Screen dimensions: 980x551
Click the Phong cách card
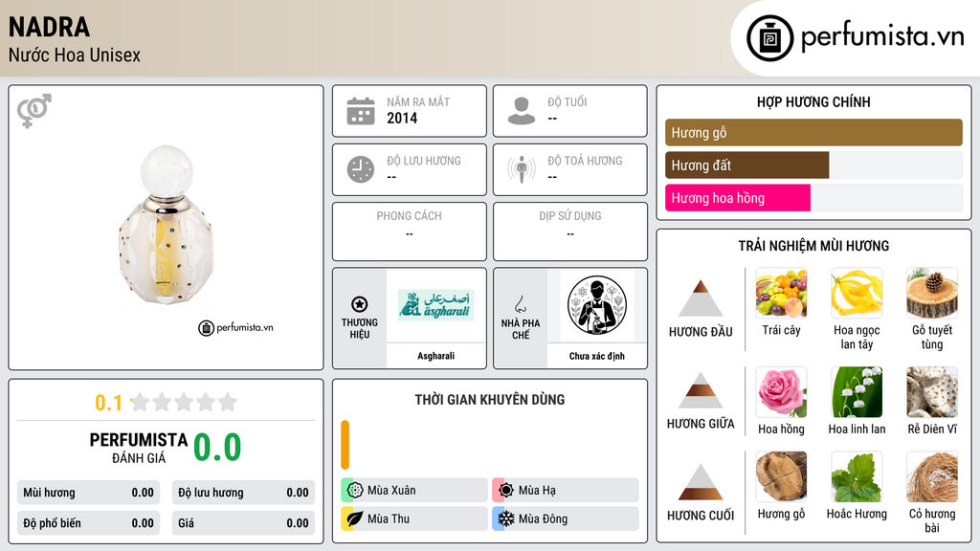click(x=410, y=231)
